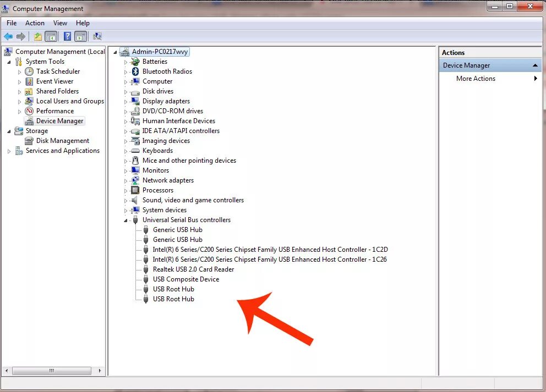Open the File menu

click(12, 23)
